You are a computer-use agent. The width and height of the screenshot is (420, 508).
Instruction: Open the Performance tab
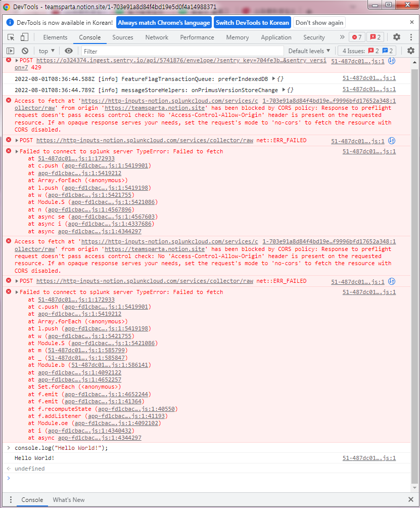[197, 37]
